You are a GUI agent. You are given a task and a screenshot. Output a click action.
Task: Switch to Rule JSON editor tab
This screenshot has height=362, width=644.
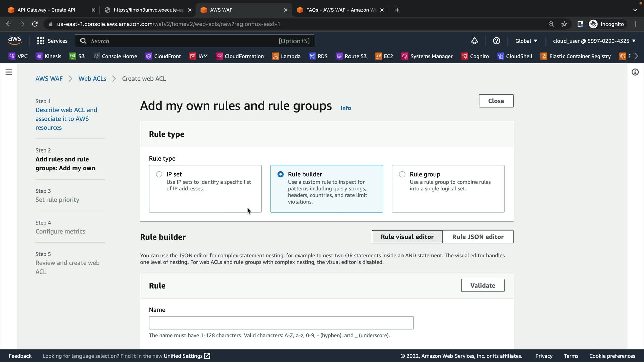[x=478, y=237]
